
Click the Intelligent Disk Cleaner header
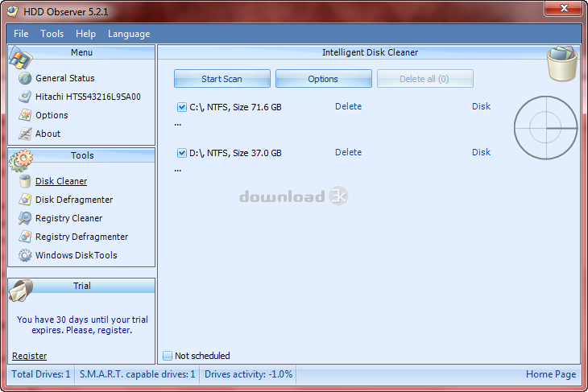click(371, 52)
